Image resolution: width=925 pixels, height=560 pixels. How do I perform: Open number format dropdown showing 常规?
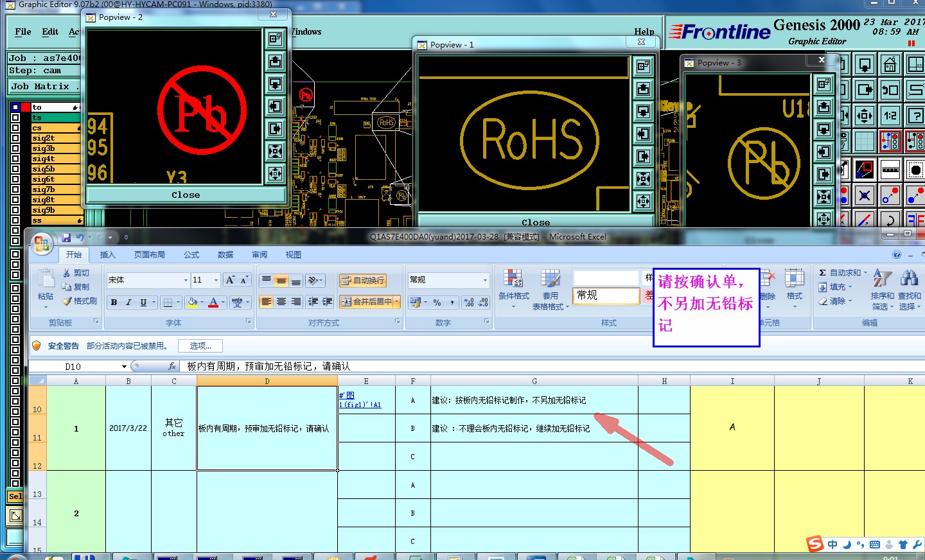coord(485,280)
